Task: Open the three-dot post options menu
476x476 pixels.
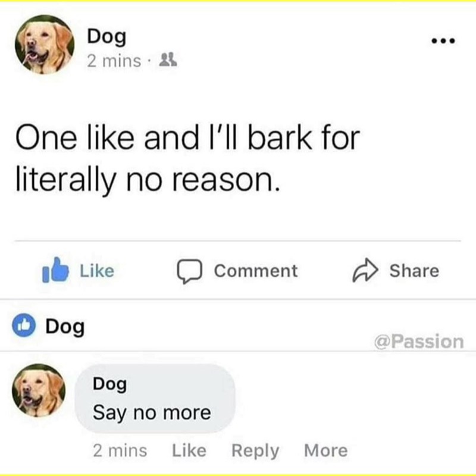Action: tap(443, 40)
